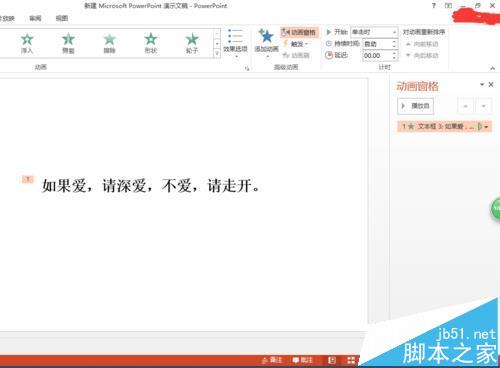Viewport: 500px width, 368px height.
Task: Increase the 延迟 delay spinner value
Action: 394,53
